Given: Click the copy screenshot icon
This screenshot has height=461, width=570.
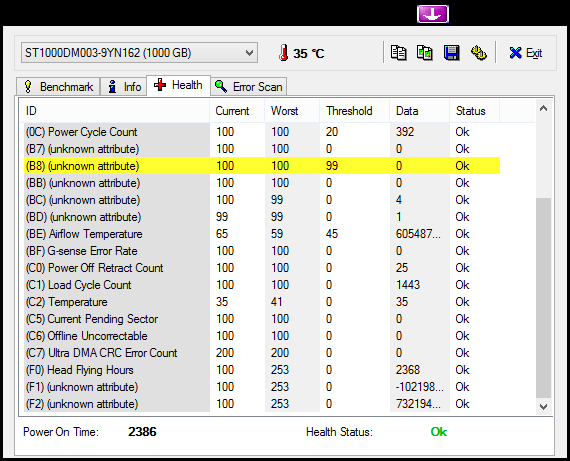Looking at the screenshot, I should (x=425, y=53).
